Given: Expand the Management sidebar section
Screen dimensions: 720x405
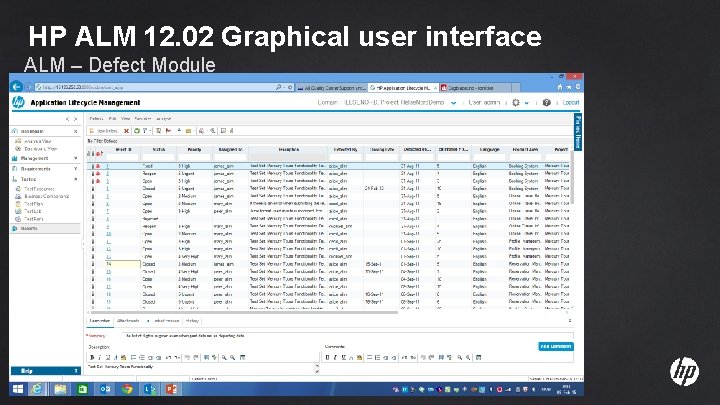Looking at the screenshot, I should click(76, 158).
